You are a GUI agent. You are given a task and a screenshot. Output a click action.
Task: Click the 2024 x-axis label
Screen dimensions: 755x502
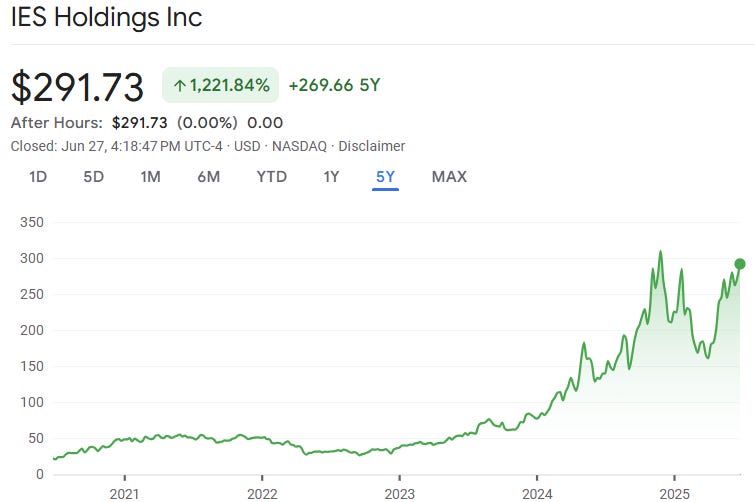click(x=537, y=494)
